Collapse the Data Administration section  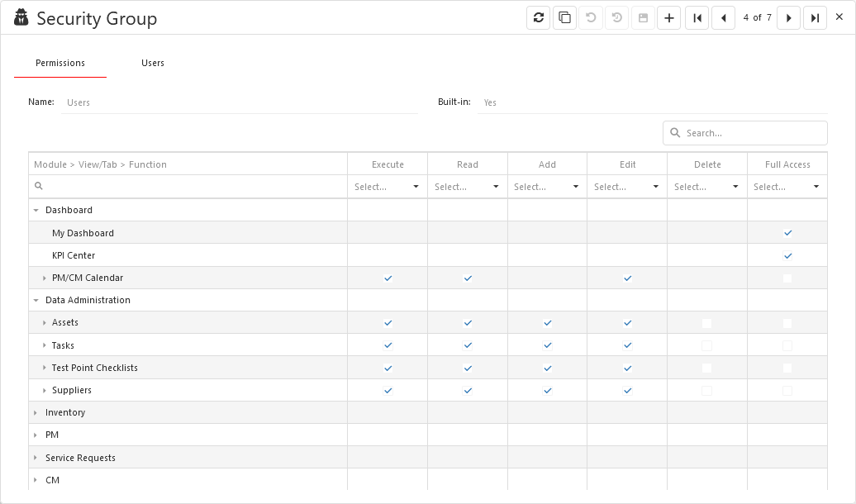36,300
